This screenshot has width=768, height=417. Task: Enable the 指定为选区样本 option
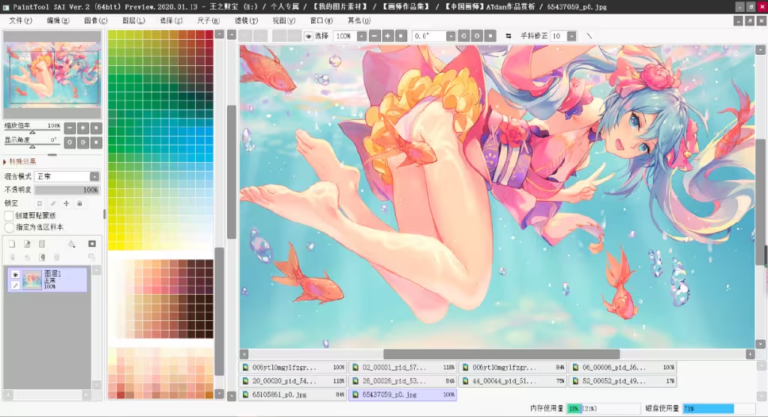coord(9,227)
